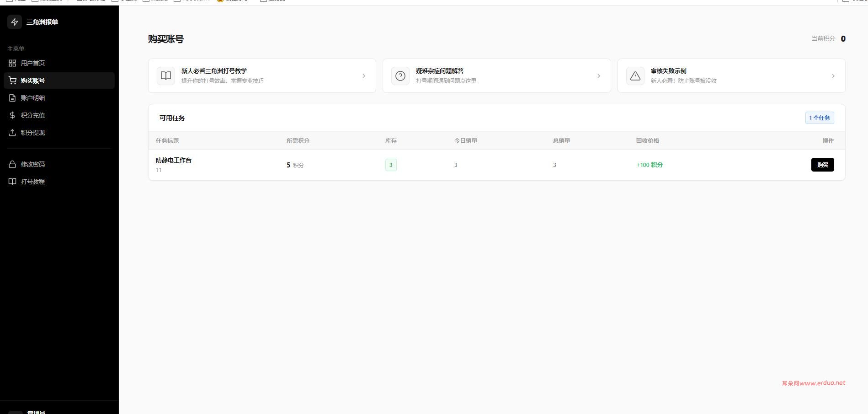Open 用户首页 from the sidebar menu
This screenshot has width=868, height=414.
click(x=59, y=63)
